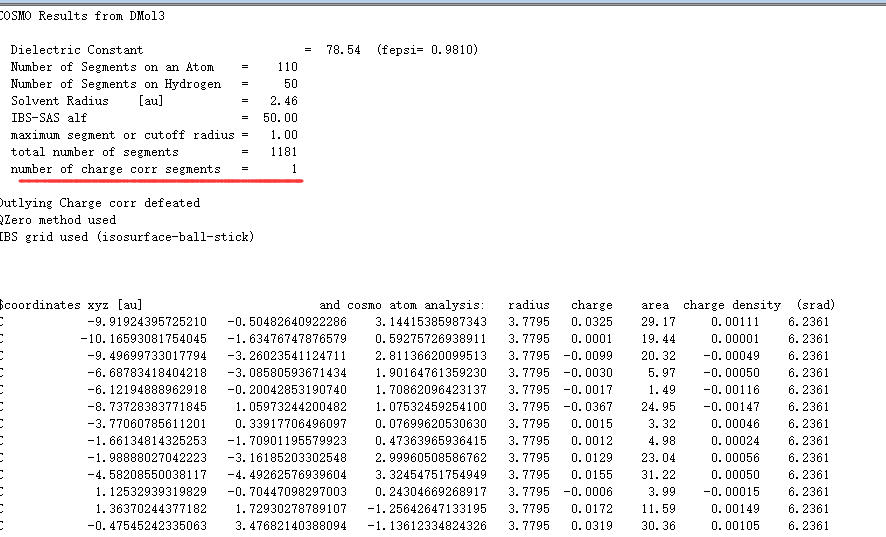Image resolution: width=886 pixels, height=537 pixels.
Task: Click the 'area' column header
Action: point(655,305)
